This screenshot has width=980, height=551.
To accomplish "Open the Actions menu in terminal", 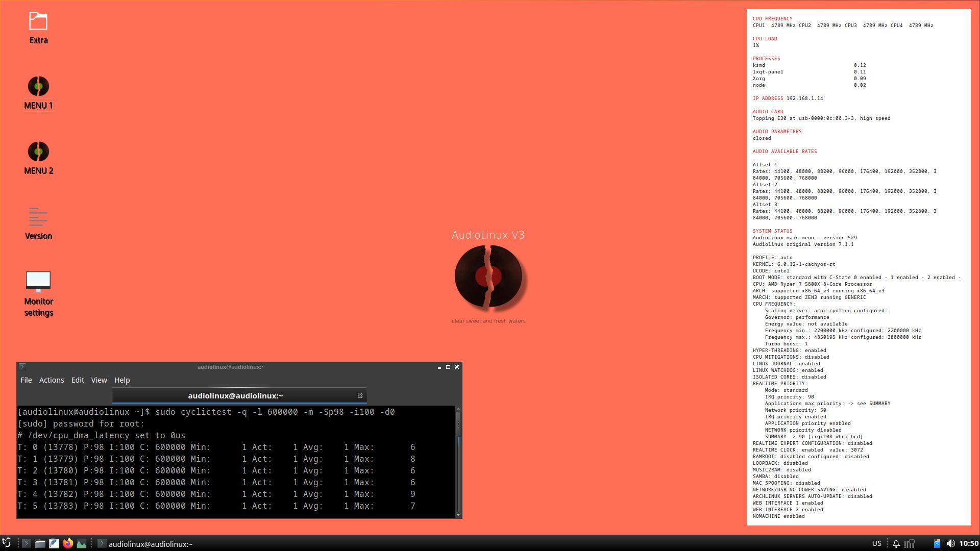I will [x=51, y=380].
